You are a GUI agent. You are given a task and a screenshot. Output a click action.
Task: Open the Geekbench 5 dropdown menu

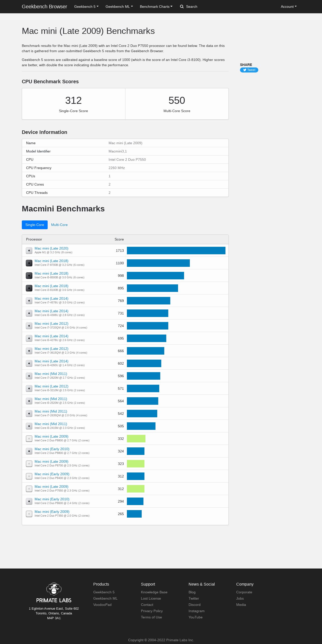click(x=86, y=7)
